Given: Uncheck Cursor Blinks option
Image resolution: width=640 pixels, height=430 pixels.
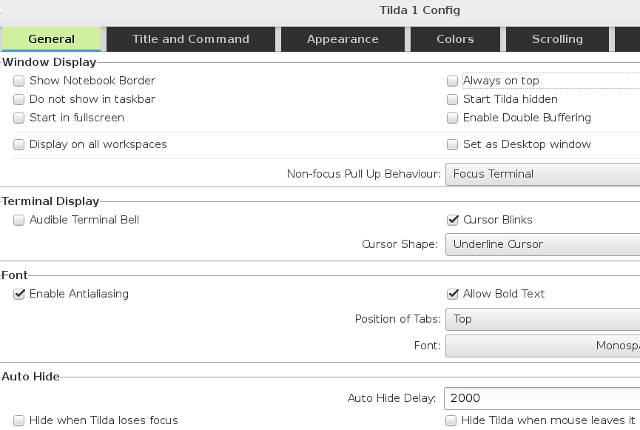Looking at the screenshot, I should 453,219.
